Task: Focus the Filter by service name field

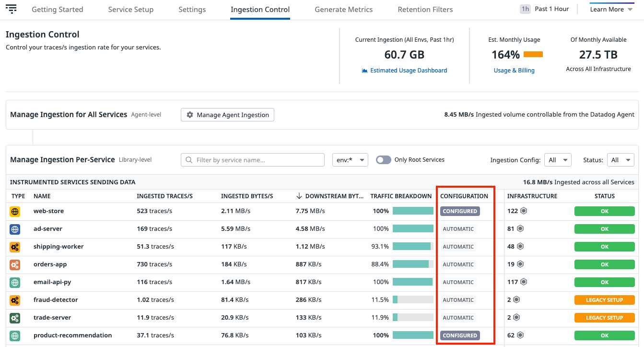Action: click(x=253, y=160)
